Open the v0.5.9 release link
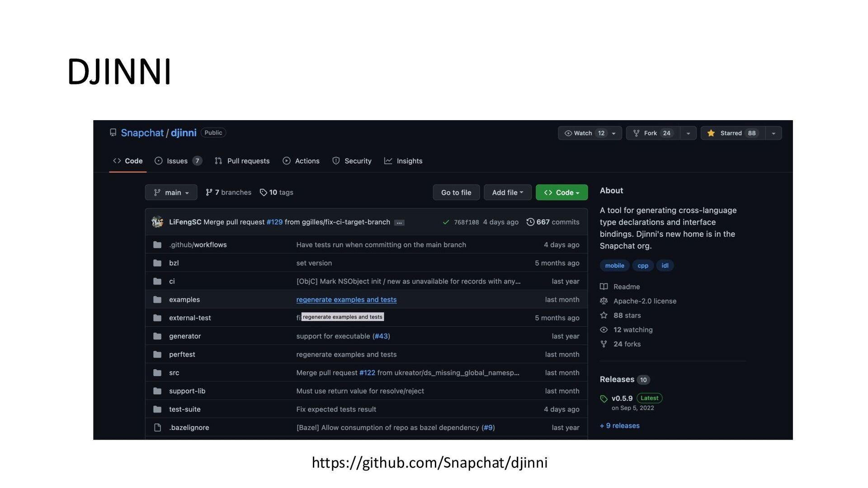This screenshot has width=868, height=488. pyautogui.click(x=622, y=399)
